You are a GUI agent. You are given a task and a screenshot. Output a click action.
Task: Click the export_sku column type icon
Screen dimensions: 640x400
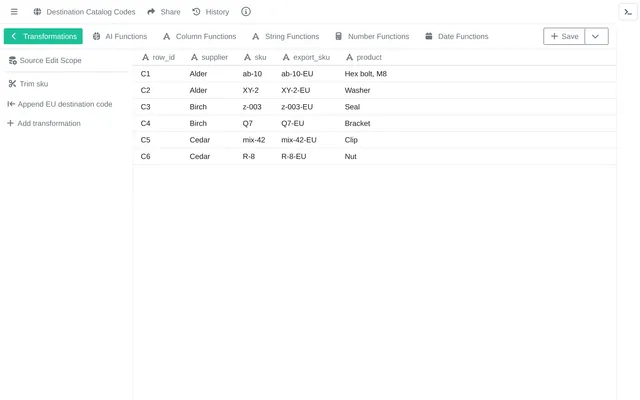point(286,58)
